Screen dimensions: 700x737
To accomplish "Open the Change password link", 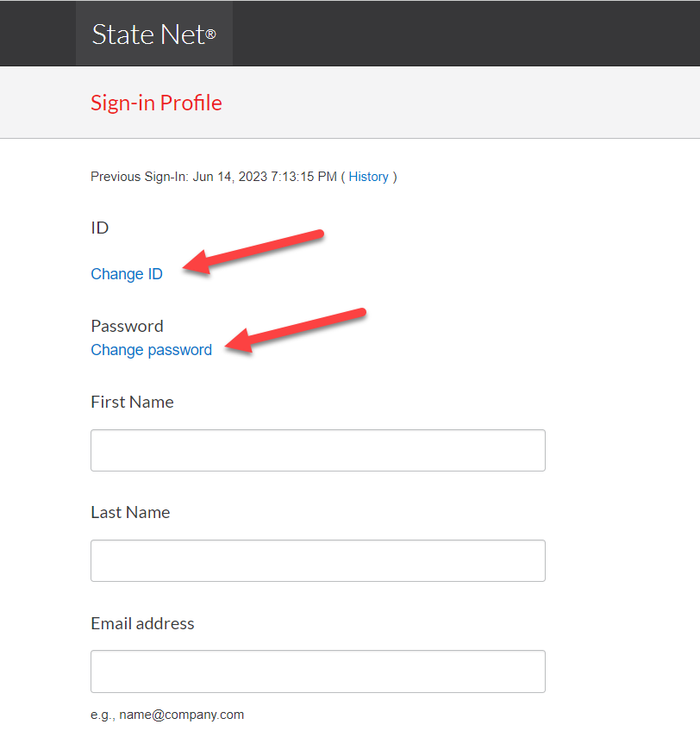I will tap(151, 350).
